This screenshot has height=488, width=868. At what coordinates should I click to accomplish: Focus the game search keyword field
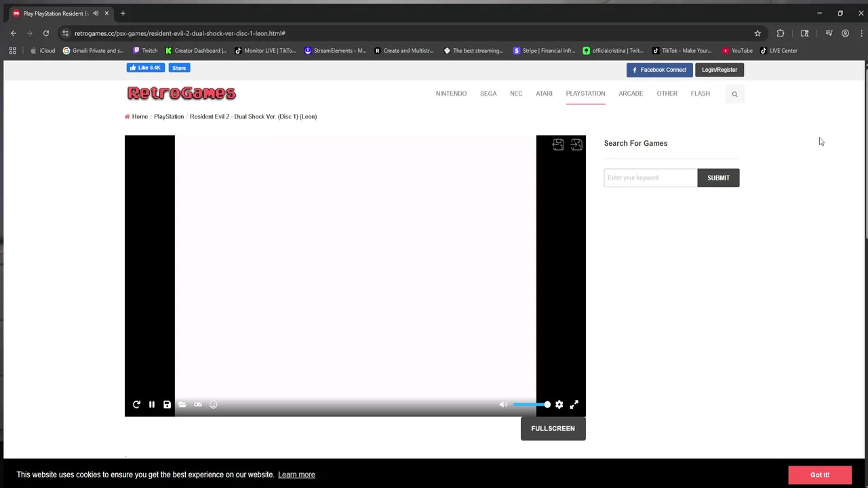coord(650,178)
